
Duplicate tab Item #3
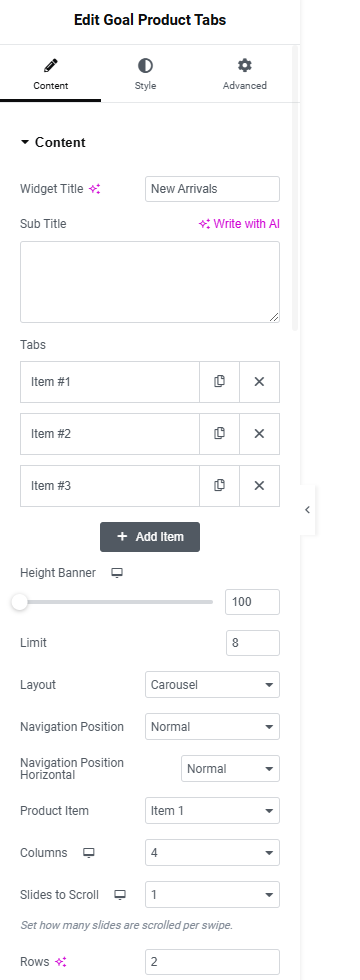click(219, 485)
